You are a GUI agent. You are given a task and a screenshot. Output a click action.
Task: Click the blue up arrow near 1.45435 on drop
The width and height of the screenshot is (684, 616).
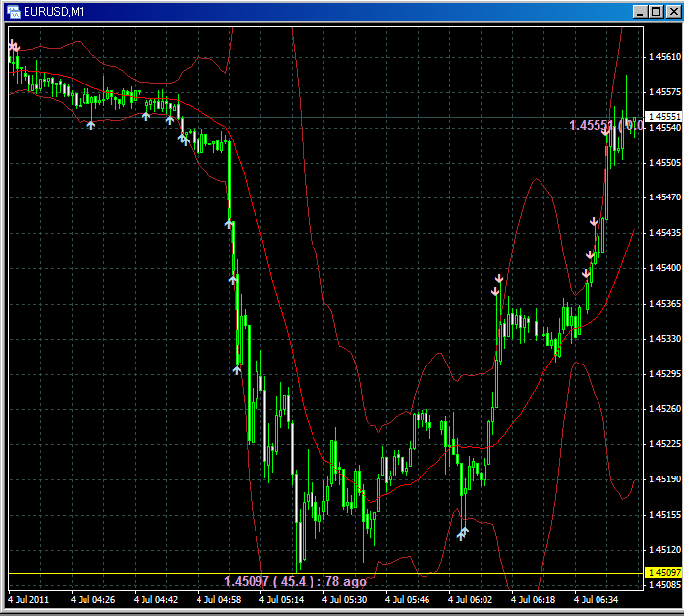point(229,224)
